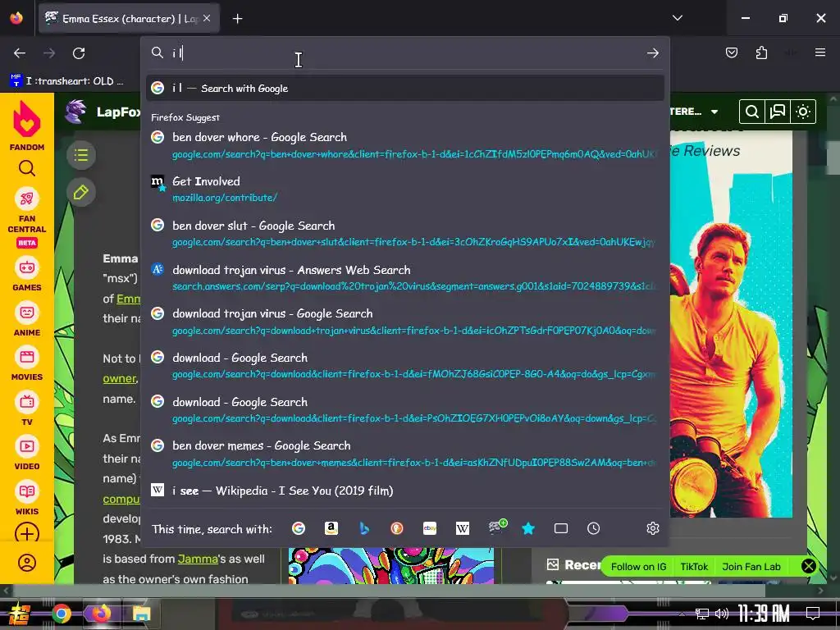Open the volume icon in system tray

coord(722,614)
